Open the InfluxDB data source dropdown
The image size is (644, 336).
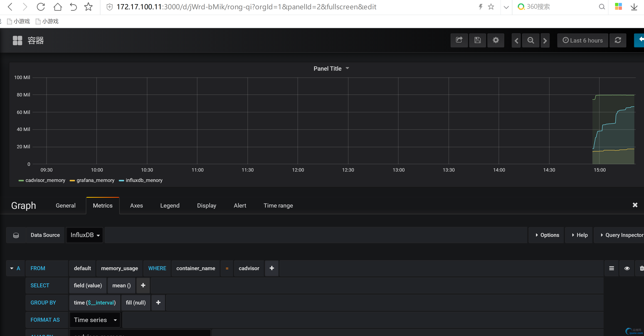85,235
